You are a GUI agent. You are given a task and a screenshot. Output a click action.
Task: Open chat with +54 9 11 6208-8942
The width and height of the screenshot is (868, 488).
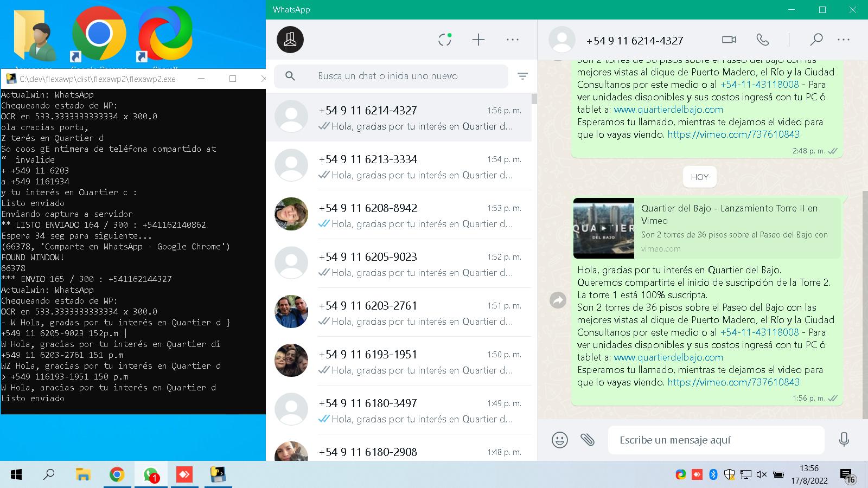click(x=399, y=215)
